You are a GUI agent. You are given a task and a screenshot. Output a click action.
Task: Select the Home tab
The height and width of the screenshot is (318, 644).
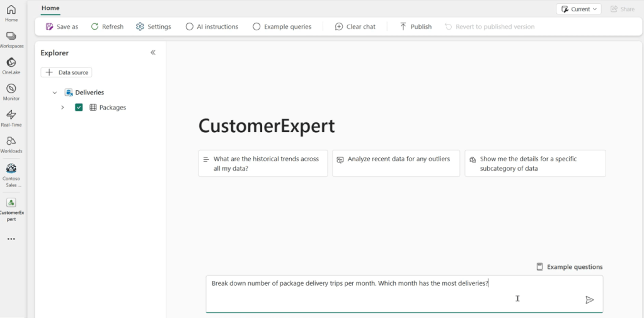click(x=50, y=8)
